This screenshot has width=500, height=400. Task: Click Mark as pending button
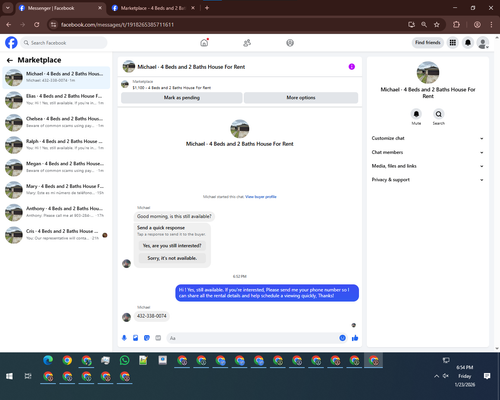click(182, 98)
